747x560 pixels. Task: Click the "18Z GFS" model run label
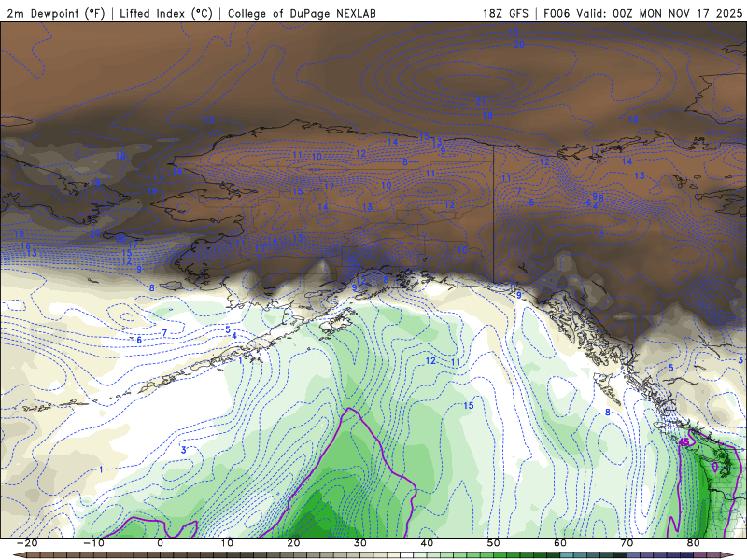click(505, 13)
